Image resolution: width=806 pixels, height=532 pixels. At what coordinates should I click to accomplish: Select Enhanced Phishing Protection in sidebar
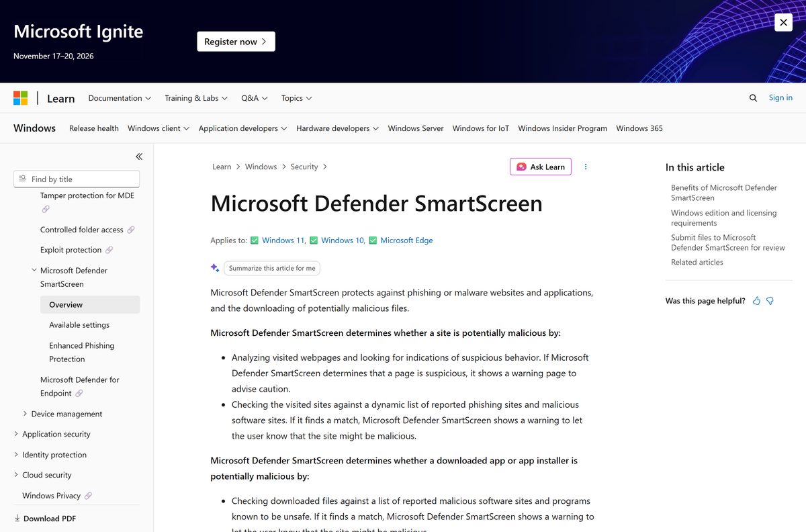pos(82,352)
